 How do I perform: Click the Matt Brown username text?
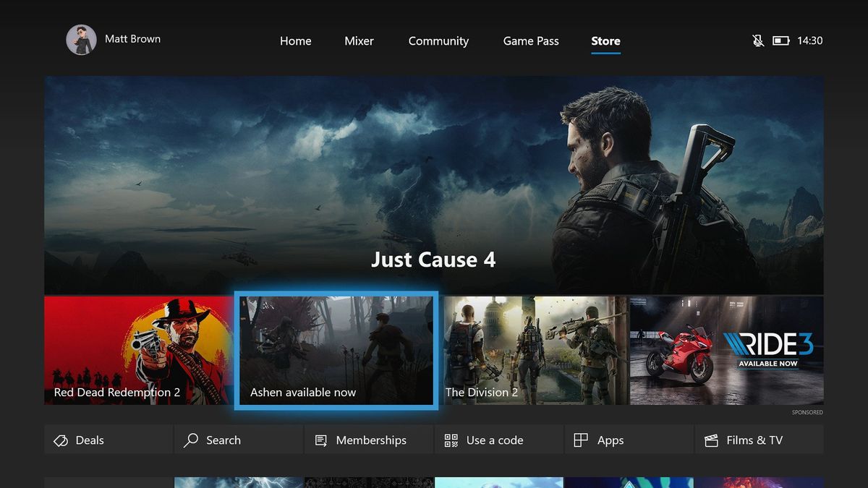pos(132,39)
